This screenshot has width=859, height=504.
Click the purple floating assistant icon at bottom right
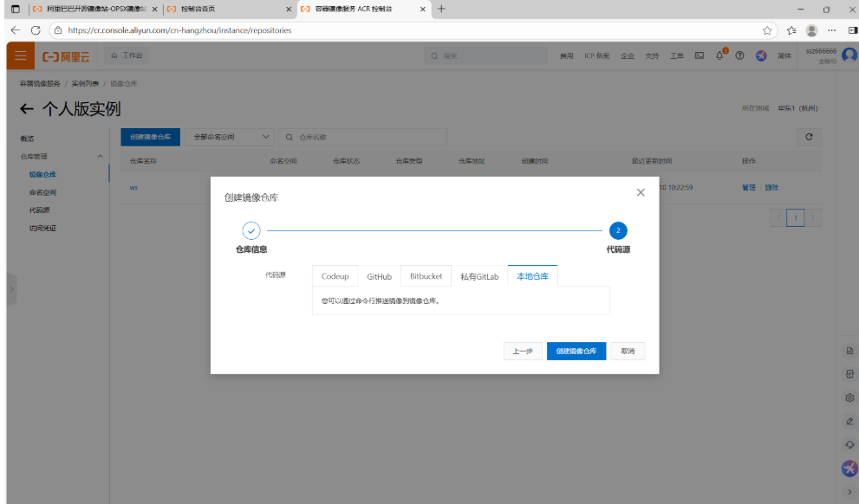[849, 468]
